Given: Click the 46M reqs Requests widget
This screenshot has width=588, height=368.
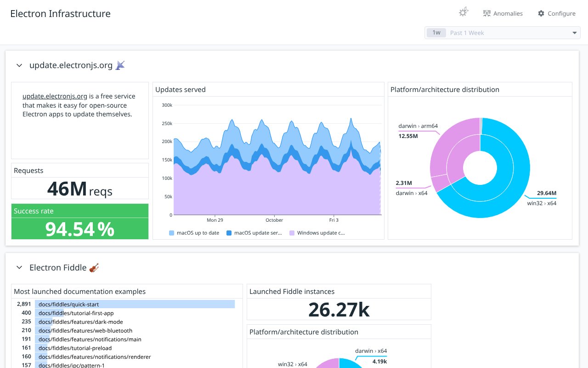Looking at the screenshot, I should tap(80, 189).
